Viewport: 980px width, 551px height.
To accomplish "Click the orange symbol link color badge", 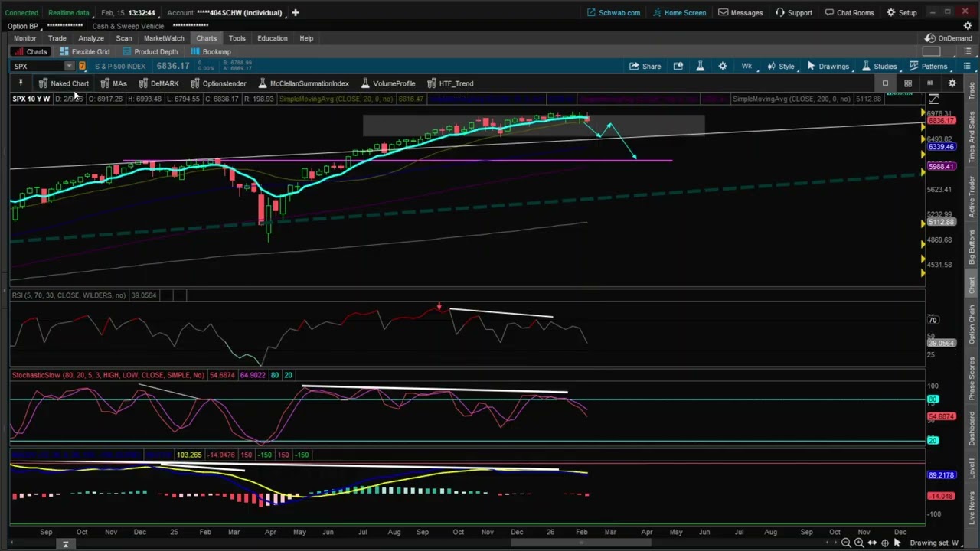I will [x=81, y=67].
